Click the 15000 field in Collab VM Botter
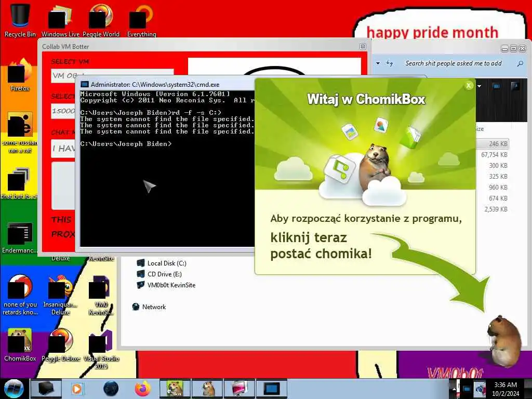Image resolution: width=532 pixels, height=399 pixels. pos(63,111)
